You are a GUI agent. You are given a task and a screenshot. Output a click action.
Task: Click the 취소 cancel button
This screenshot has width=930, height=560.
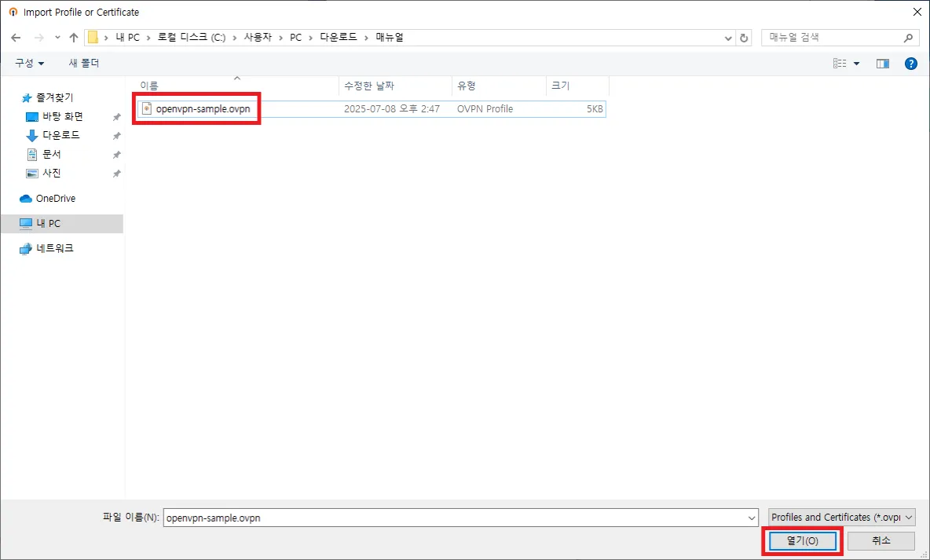point(880,540)
